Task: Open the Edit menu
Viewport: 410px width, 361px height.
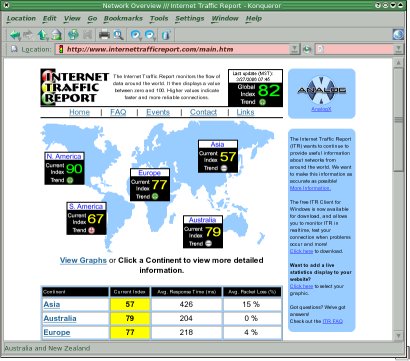Action: [49, 19]
